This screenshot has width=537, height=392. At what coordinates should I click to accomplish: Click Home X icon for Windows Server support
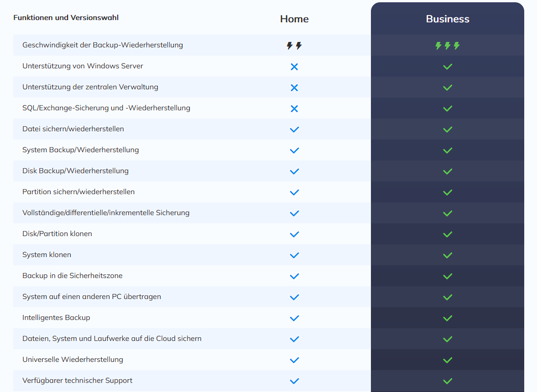click(x=294, y=67)
